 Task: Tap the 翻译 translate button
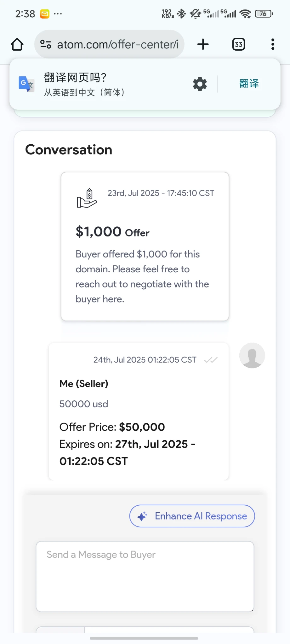click(249, 84)
